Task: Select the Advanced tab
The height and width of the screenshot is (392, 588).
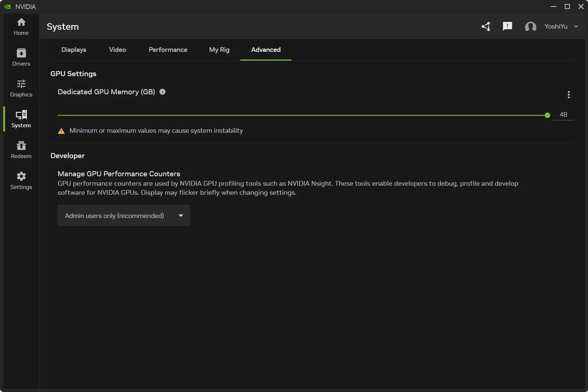Action: tap(266, 50)
